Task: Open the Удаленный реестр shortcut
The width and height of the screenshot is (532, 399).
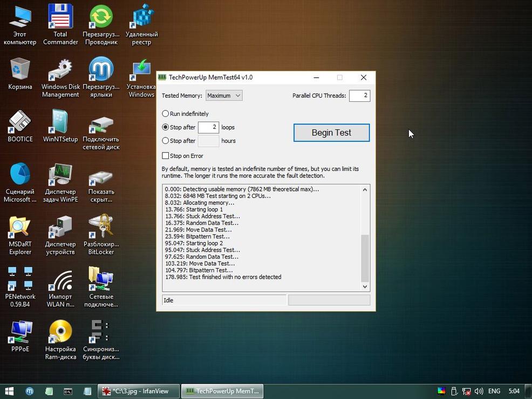Action: coord(141,24)
